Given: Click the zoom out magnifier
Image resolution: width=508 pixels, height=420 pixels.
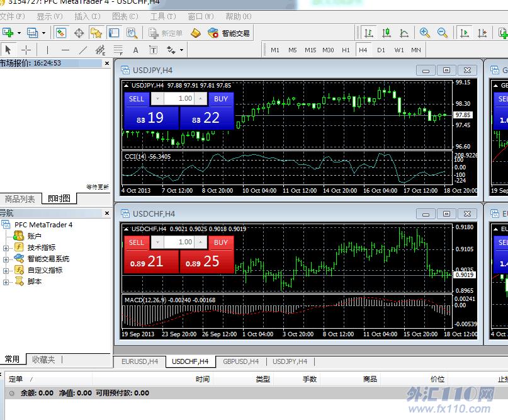Looking at the screenshot, I should coord(443,33).
